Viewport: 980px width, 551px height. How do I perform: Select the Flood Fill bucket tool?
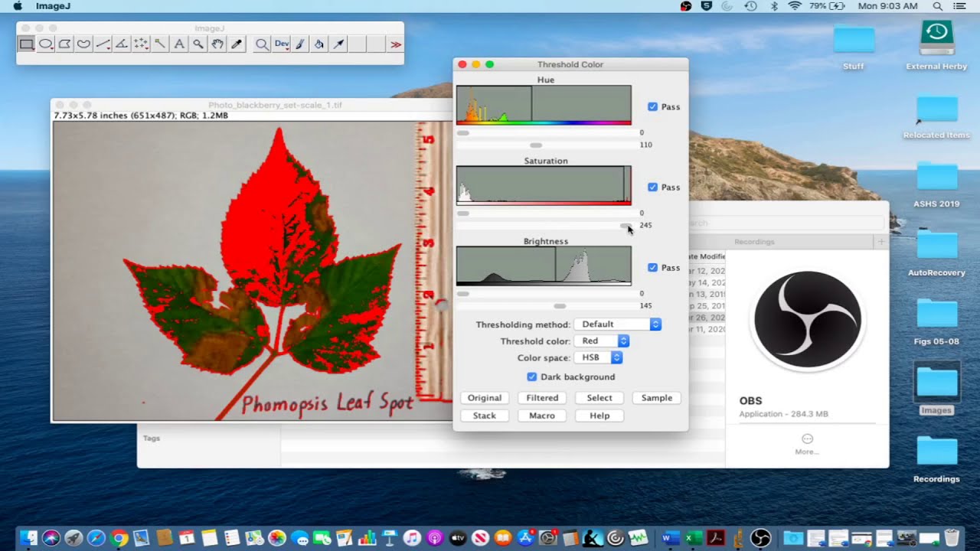point(319,44)
